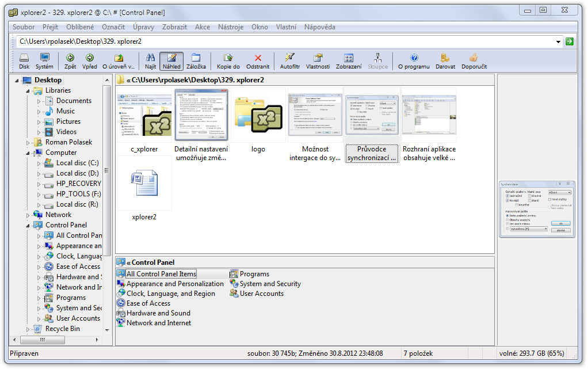588x369 pixels.
Task: Open the Nástroje menu
Action: pyautogui.click(x=231, y=27)
